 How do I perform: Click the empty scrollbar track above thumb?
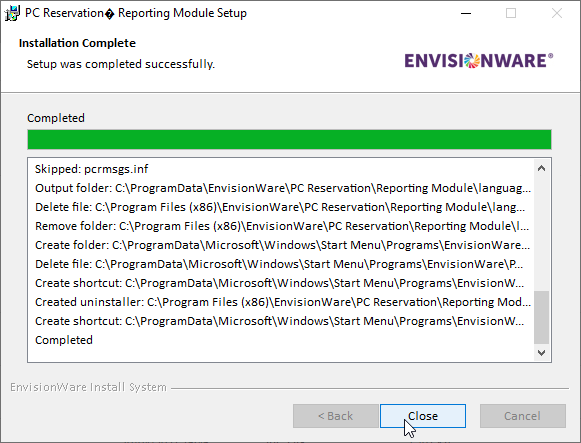click(x=541, y=234)
